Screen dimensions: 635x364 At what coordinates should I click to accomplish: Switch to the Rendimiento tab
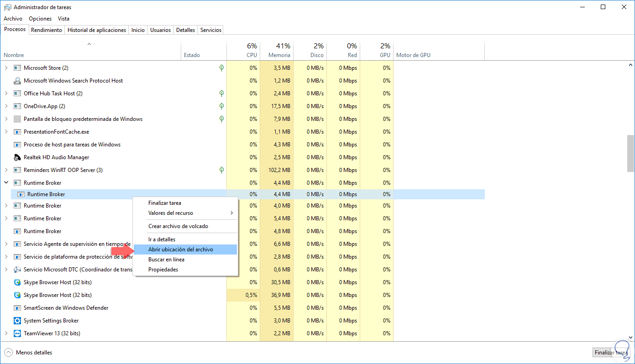point(47,30)
